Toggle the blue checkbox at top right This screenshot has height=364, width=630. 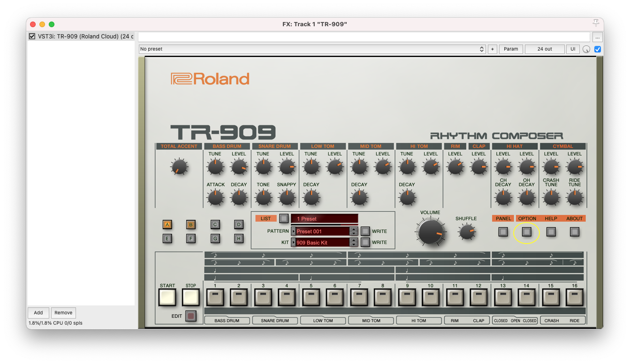[597, 49]
